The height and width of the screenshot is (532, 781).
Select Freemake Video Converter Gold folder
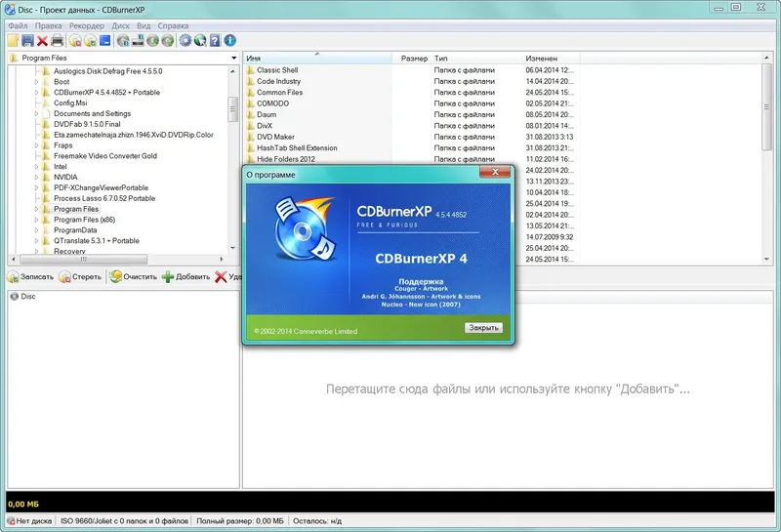point(105,156)
